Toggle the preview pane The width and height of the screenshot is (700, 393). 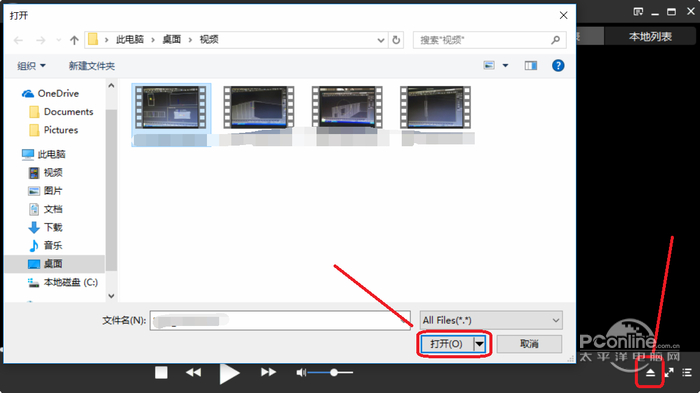pyautogui.click(x=530, y=66)
